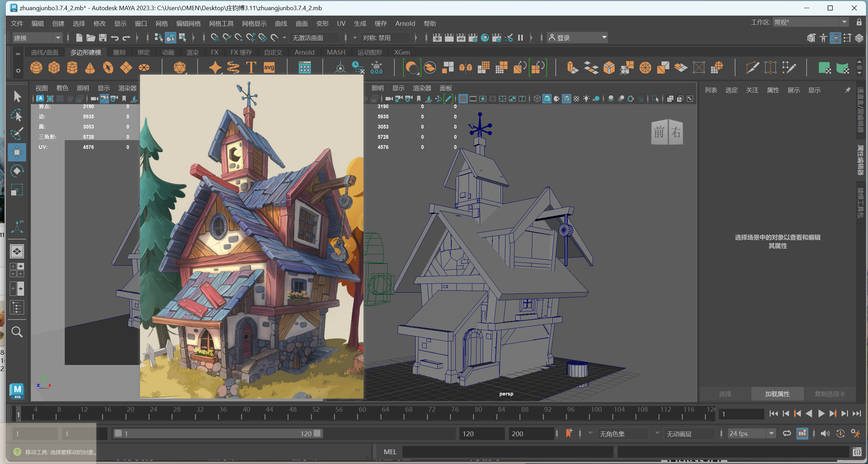This screenshot has width=868, height=464.
Task: Open the 编辑网格 menu
Action: pos(189,23)
